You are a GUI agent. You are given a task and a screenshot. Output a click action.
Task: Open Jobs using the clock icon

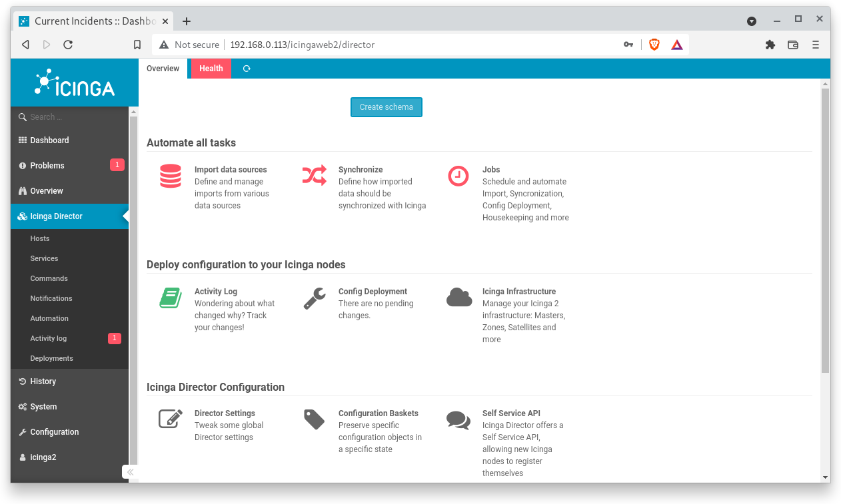458,176
